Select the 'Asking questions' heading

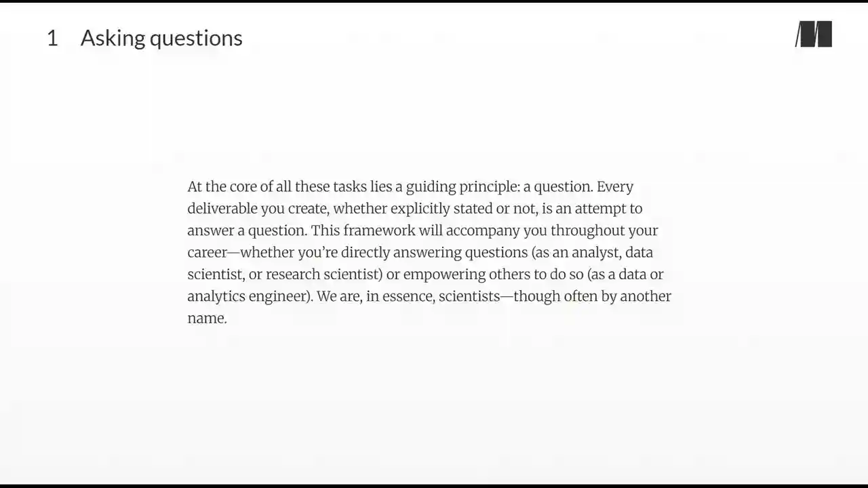pos(161,39)
